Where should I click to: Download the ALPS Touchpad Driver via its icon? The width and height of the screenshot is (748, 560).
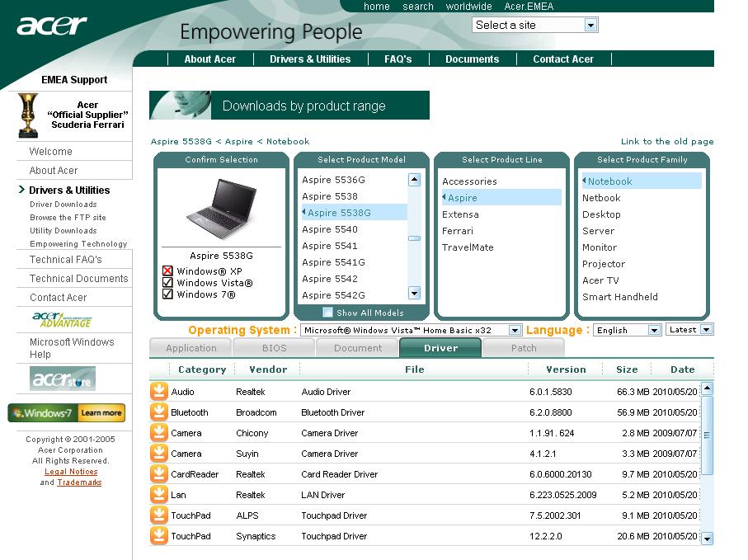click(159, 515)
